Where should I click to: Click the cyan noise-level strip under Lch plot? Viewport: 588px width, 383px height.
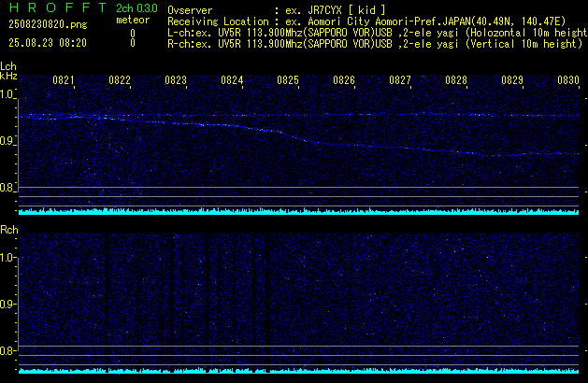point(298,211)
